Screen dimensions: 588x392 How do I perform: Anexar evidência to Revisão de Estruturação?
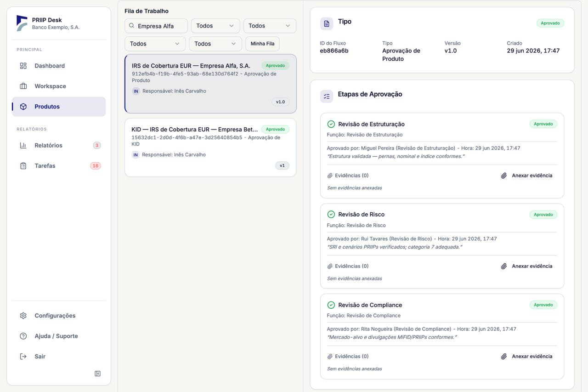526,176
